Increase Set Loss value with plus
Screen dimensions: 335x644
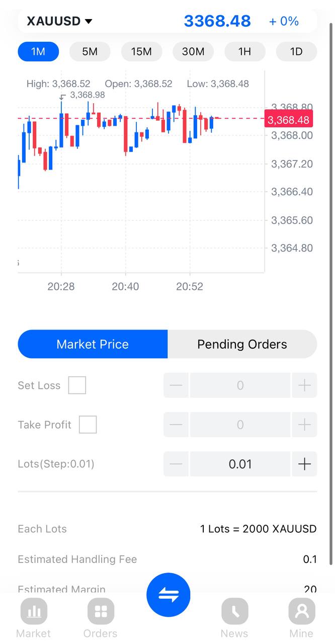tap(304, 385)
